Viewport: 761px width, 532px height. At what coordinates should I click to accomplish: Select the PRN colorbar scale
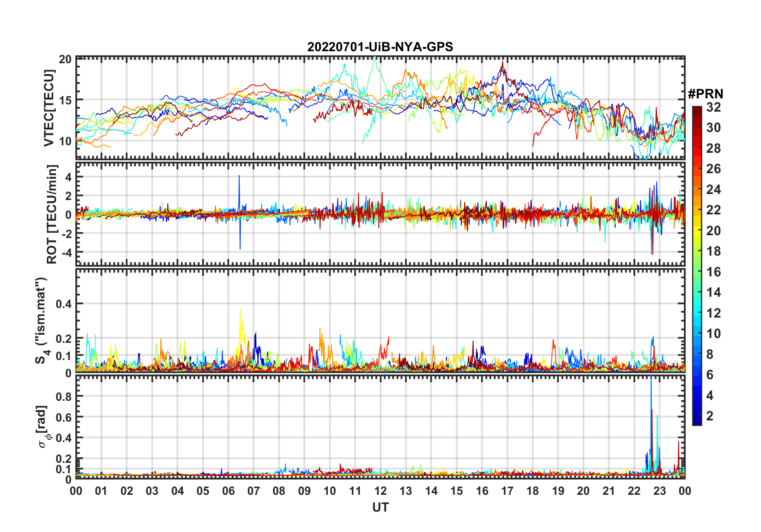(697, 266)
